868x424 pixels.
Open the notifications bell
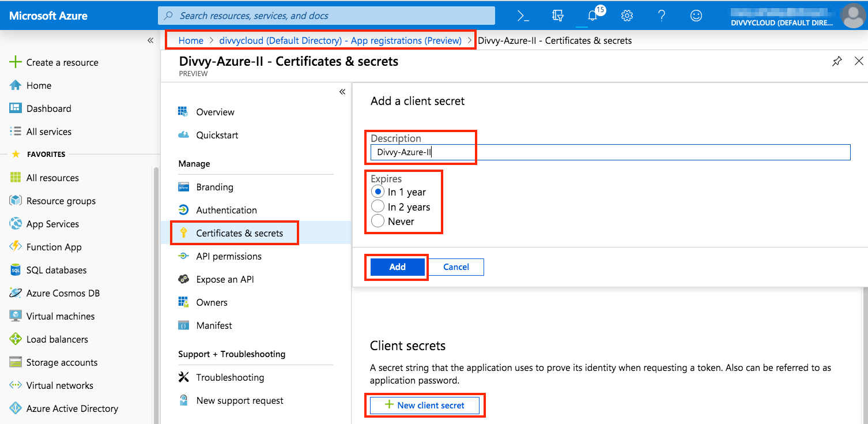click(592, 16)
